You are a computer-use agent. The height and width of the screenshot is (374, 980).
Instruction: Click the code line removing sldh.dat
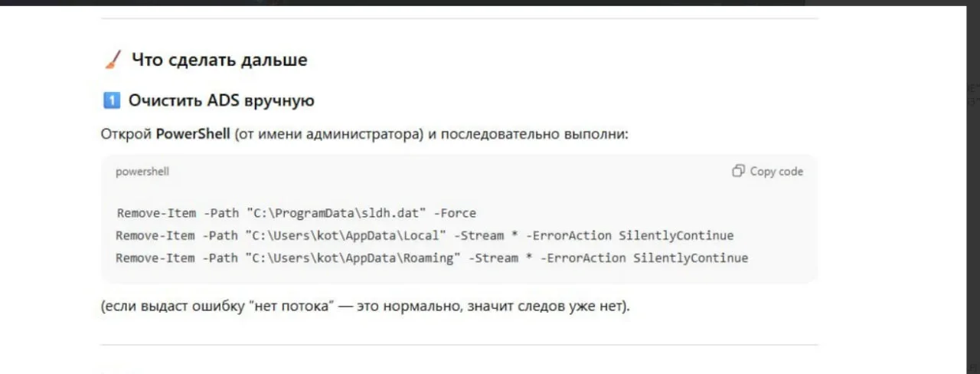[296, 212]
